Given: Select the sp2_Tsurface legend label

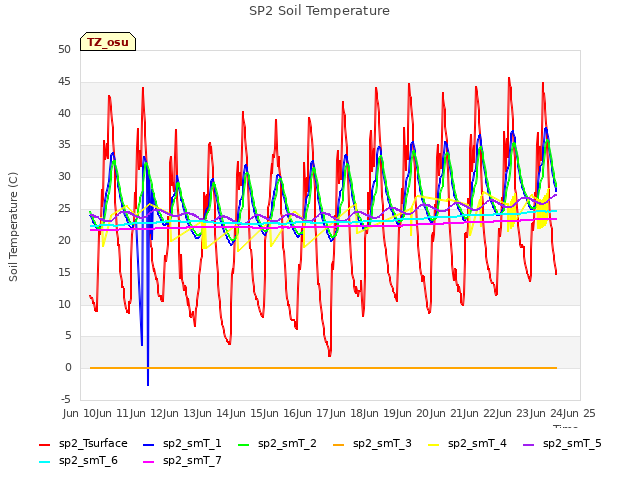Looking at the screenshot, I should point(93,444).
